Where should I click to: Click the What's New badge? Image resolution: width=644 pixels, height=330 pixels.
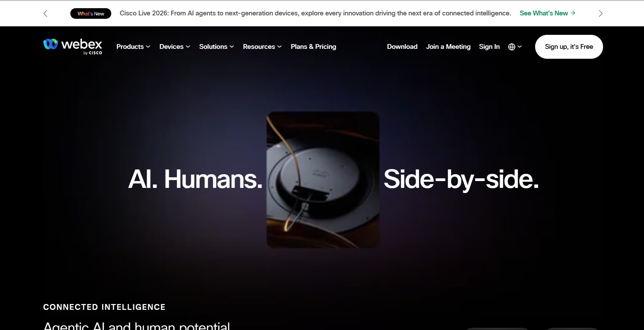(91, 13)
